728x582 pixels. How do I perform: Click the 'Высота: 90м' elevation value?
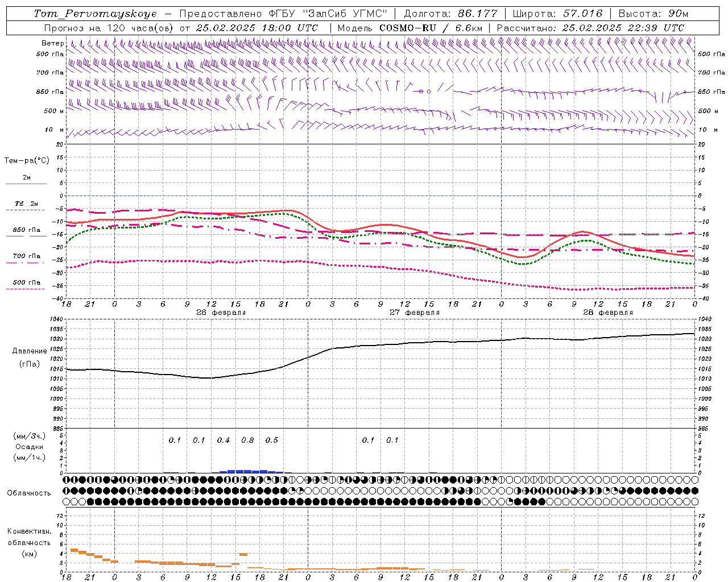pos(653,14)
